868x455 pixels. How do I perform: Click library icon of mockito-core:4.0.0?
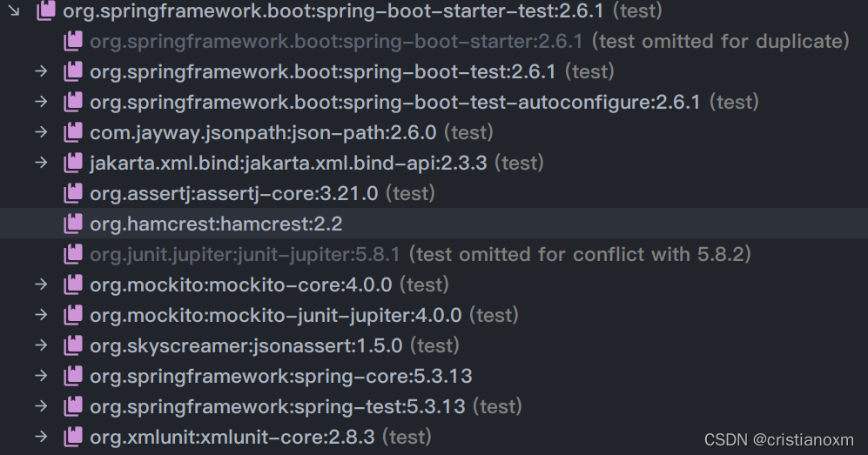pos(73,284)
